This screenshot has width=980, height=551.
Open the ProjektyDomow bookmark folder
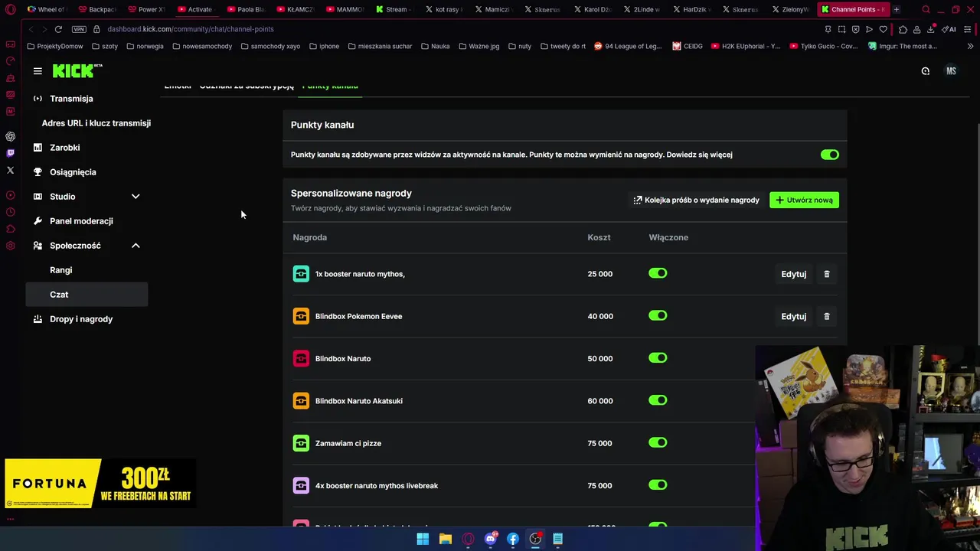click(x=54, y=46)
